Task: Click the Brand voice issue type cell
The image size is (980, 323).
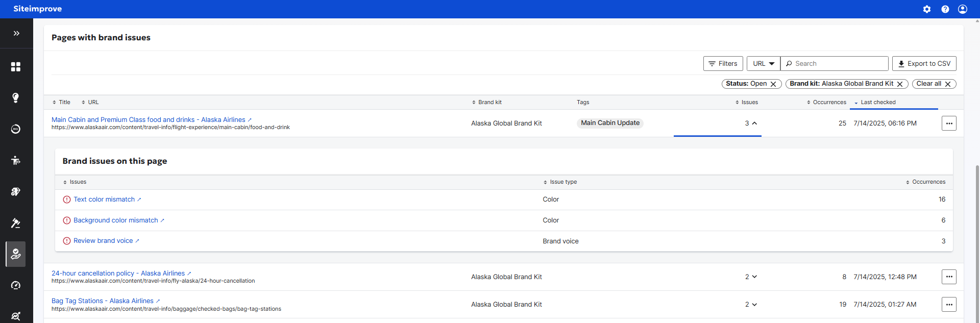Action: [x=560, y=241]
